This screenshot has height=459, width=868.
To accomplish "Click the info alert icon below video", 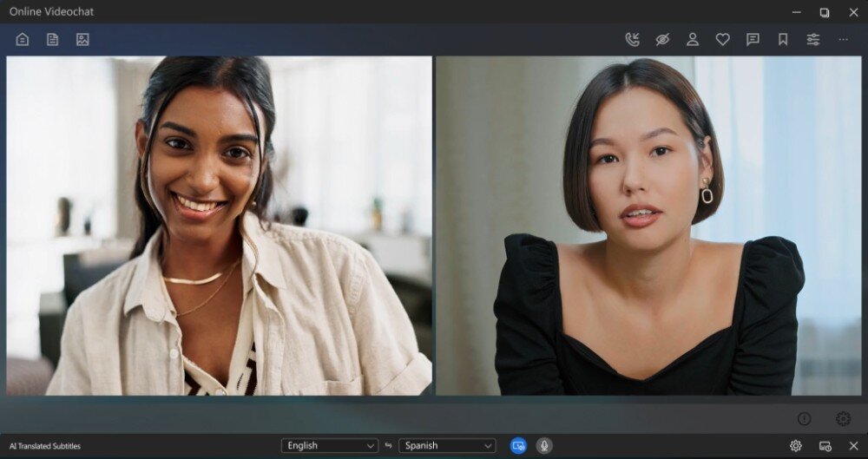I will 804,418.
